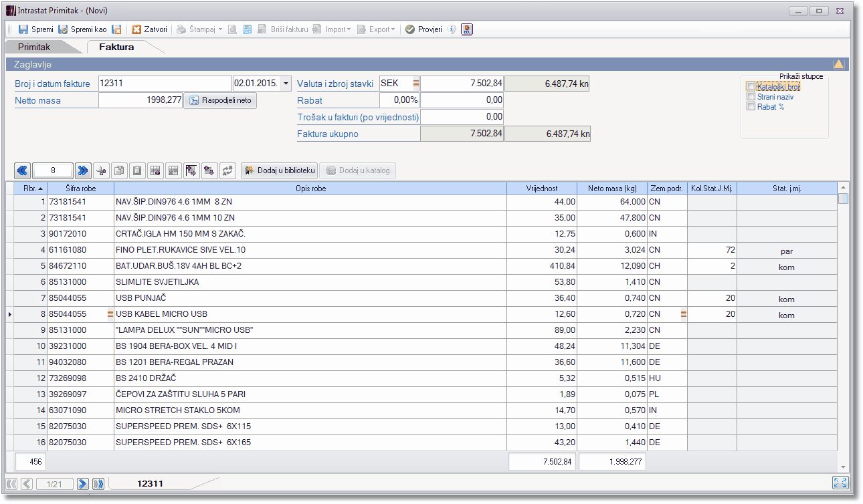The image size is (863, 504).
Task: Click the Provjeri check button
Action: (423, 29)
